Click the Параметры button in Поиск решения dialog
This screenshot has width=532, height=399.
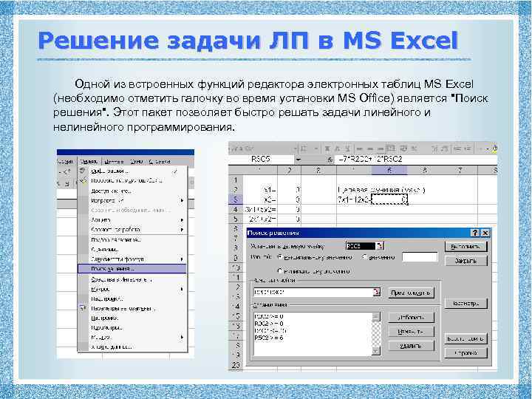[465, 304]
